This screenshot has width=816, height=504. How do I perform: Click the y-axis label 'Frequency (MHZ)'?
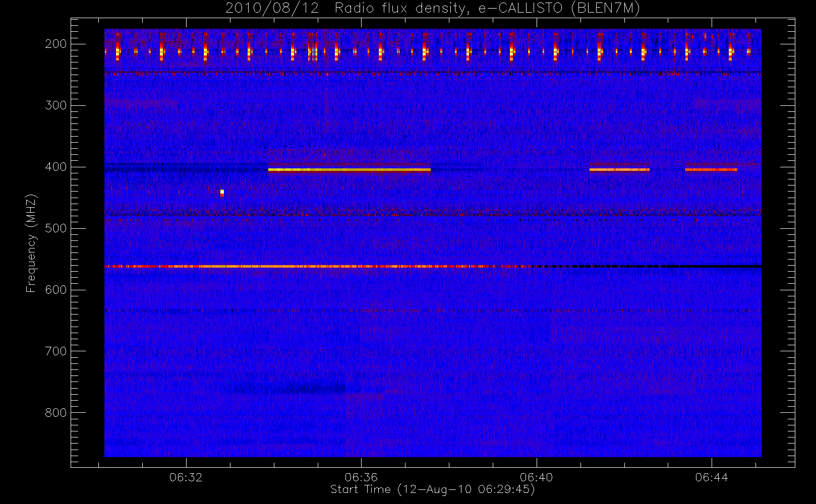point(31,243)
